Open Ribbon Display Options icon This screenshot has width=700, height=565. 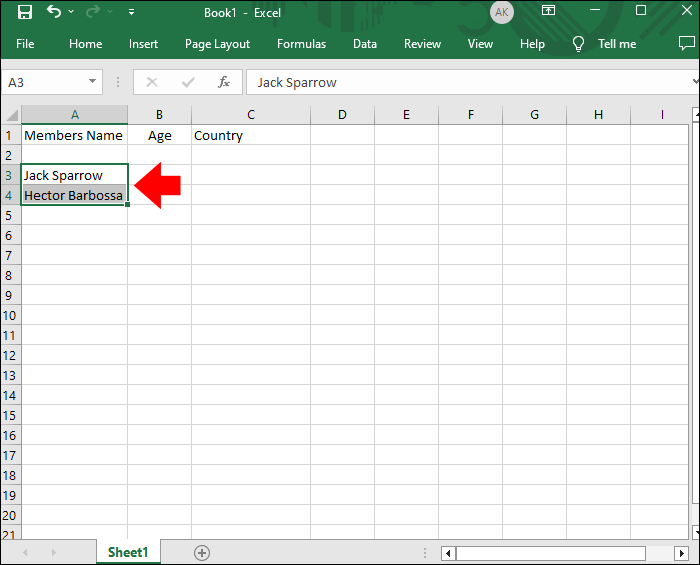click(x=548, y=10)
